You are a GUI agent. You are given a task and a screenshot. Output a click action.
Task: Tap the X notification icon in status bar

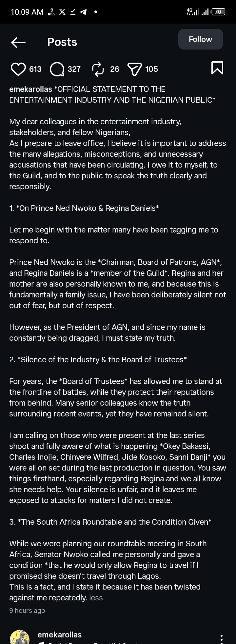tap(62, 12)
